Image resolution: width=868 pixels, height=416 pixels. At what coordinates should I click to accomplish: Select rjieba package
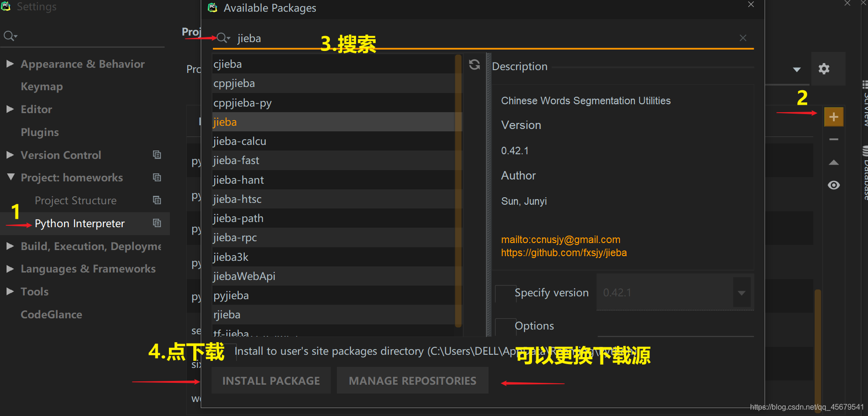pyautogui.click(x=334, y=315)
